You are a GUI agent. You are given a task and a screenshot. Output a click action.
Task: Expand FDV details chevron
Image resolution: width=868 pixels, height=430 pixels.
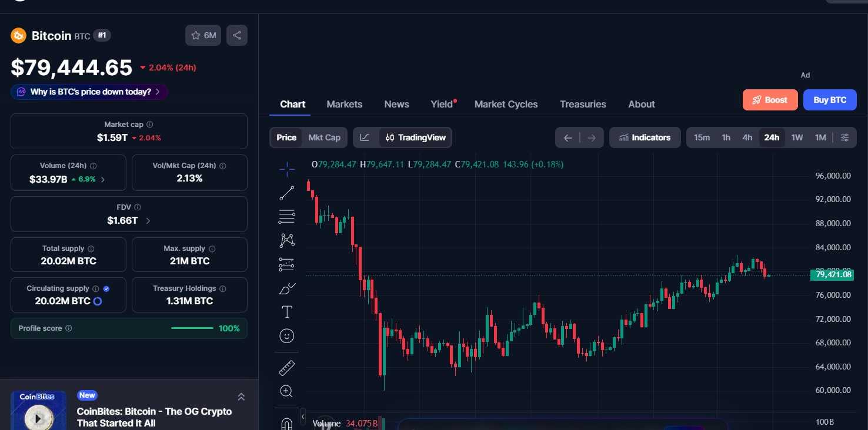[x=148, y=221]
